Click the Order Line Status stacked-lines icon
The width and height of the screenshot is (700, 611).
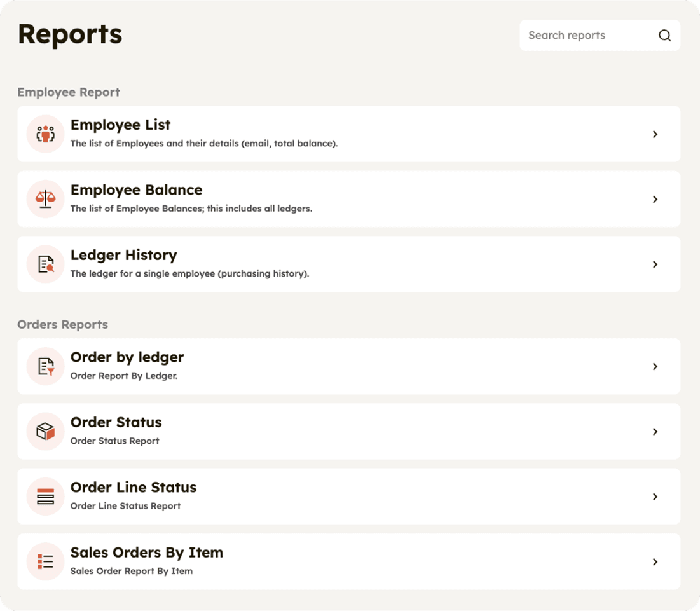pos(45,497)
